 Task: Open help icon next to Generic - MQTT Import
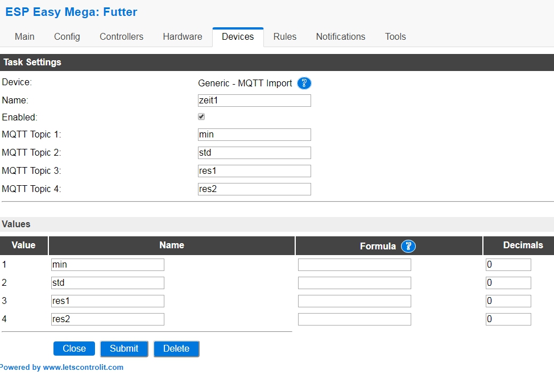[304, 84]
